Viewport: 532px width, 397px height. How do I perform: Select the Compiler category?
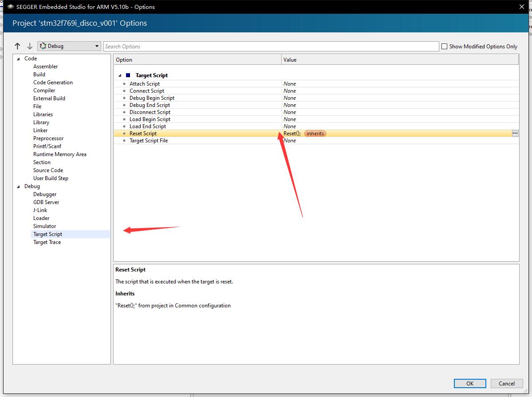44,90
